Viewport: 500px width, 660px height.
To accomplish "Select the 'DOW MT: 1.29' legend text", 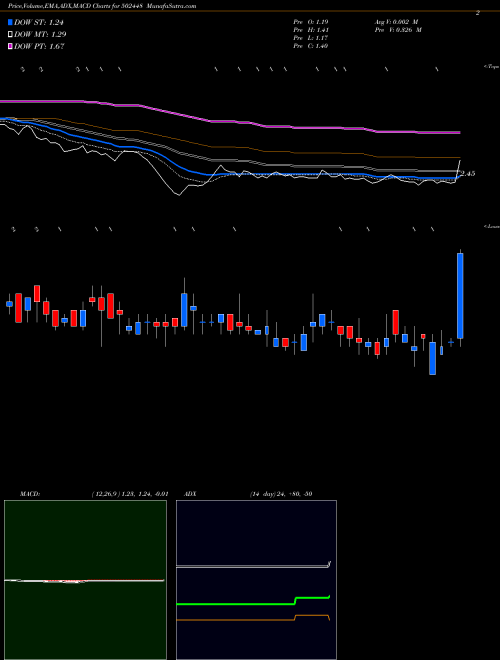I will tap(40, 35).
